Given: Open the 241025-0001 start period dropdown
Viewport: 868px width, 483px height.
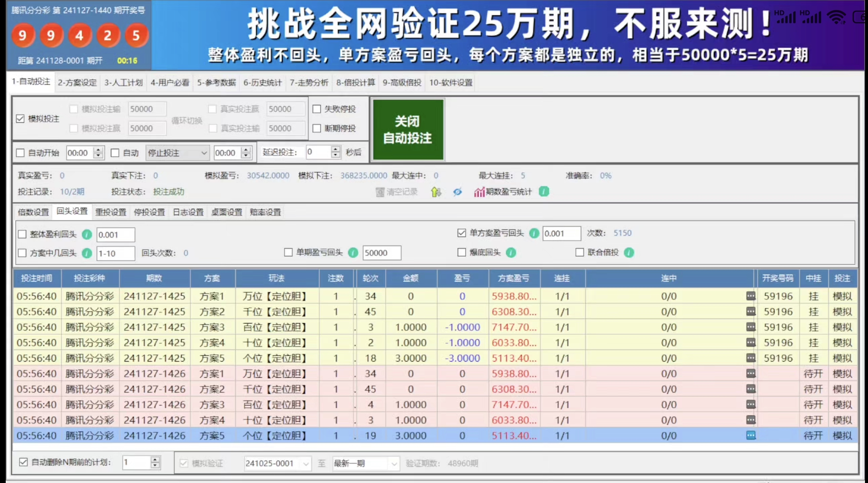Looking at the screenshot, I should [306, 464].
